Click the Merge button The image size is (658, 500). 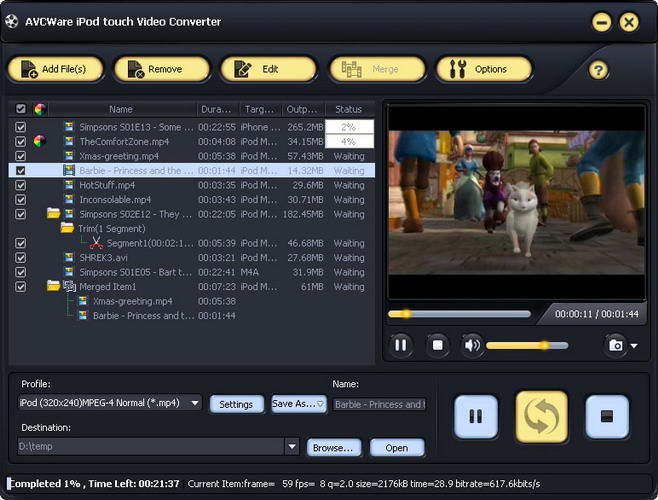pyautogui.click(x=378, y=69)
